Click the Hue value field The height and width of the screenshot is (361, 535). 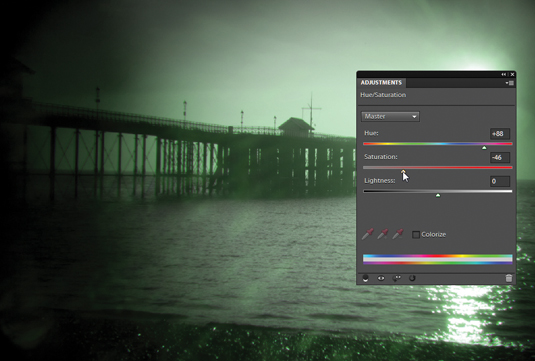click(500, 134)
